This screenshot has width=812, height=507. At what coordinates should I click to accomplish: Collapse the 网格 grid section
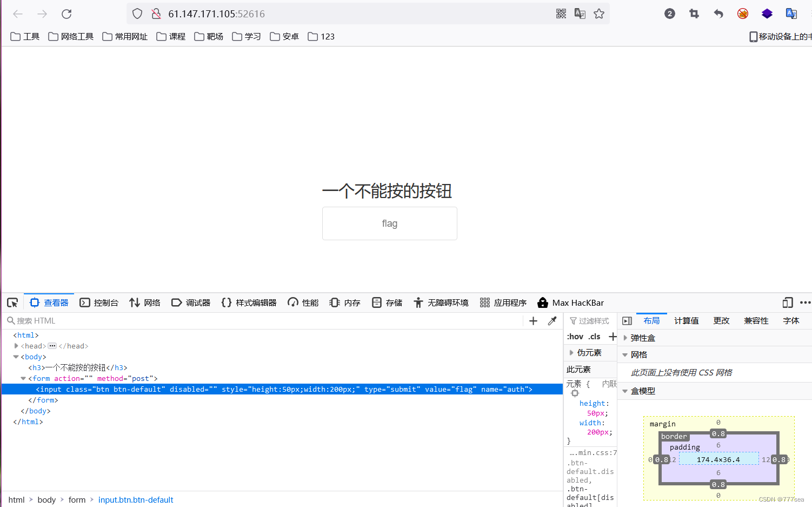pyautogui.click(x=625, y=355)
